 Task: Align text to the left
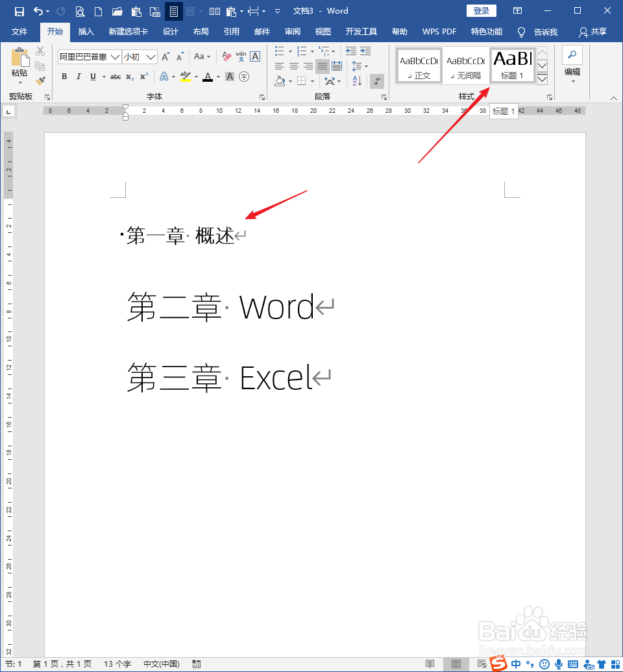point(280,66)
